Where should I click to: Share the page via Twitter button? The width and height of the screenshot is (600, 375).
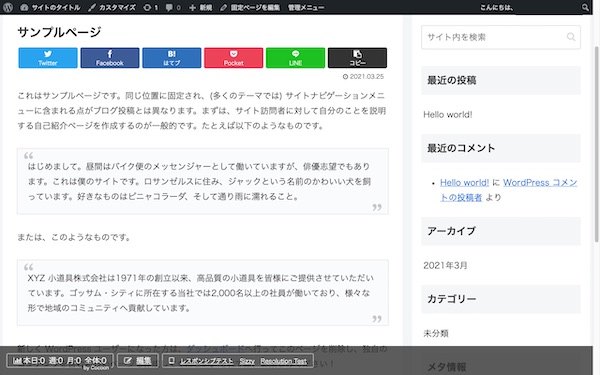[x=48, y=58]
